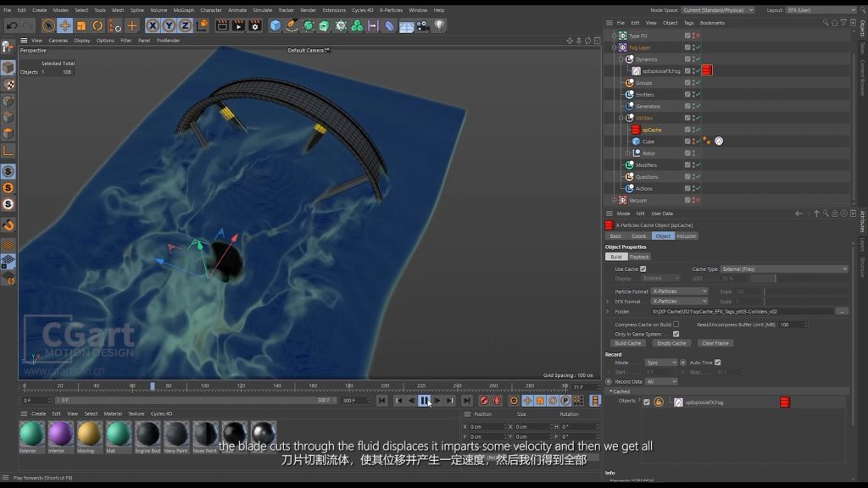Screen dimensions: 868x488
Task: Toggle Z axis lock
Action: (x=185, y=25)
